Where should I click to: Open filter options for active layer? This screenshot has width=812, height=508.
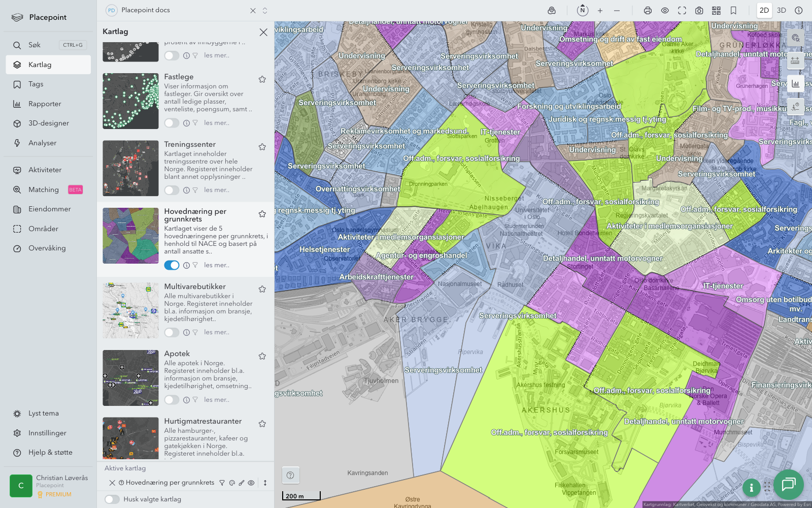pos(222,483)
